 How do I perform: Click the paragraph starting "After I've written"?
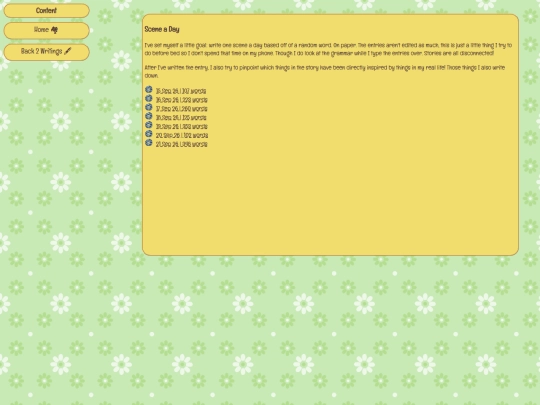325,72
